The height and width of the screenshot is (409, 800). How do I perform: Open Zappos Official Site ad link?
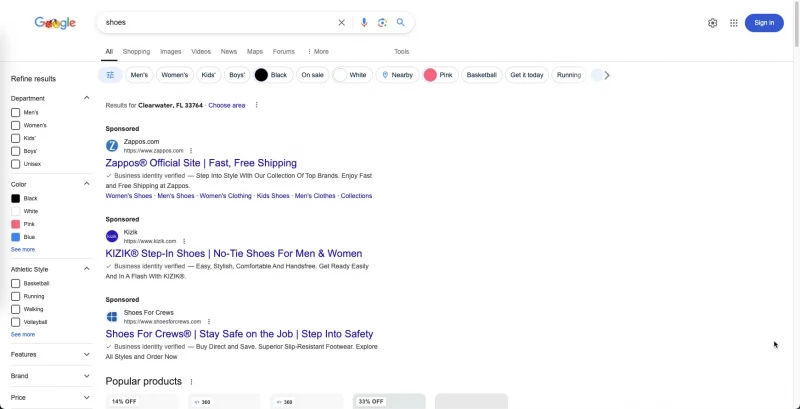pos(201,163)
